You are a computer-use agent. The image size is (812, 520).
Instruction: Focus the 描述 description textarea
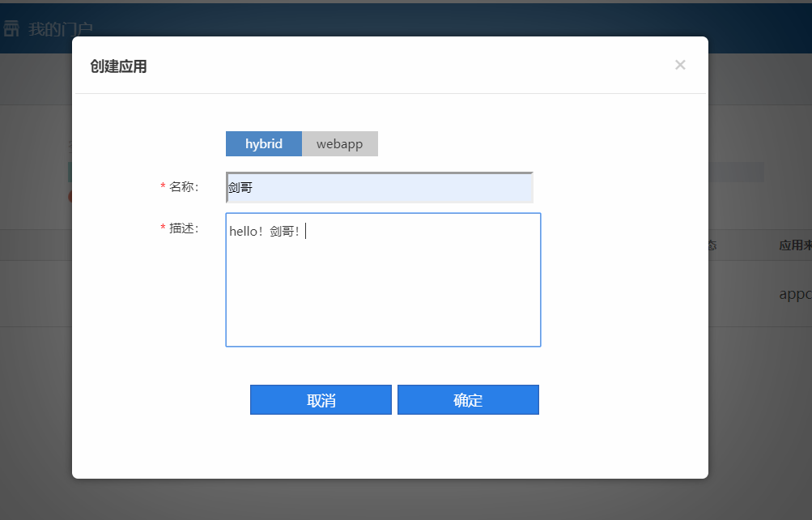pos(383,279)
